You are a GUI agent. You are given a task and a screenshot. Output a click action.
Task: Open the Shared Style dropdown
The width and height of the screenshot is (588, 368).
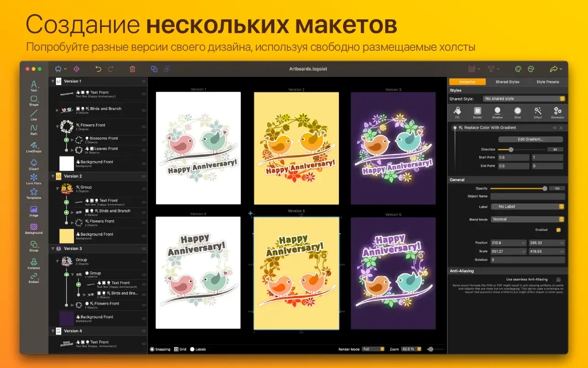[x=524, y=98]
